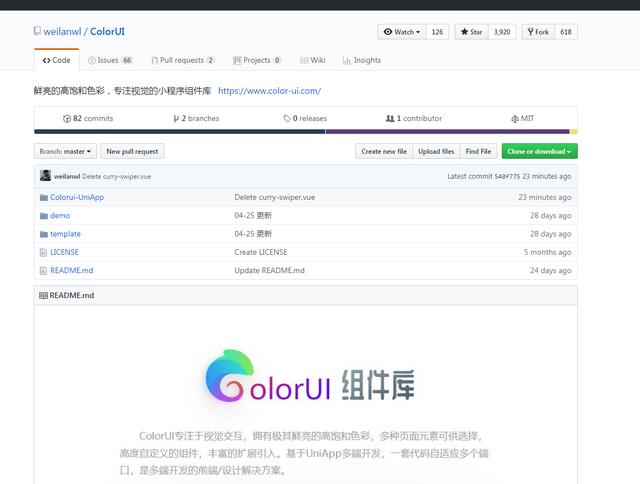Open the Branch: master dropdown
640x484 pixels.
(65, 151)
